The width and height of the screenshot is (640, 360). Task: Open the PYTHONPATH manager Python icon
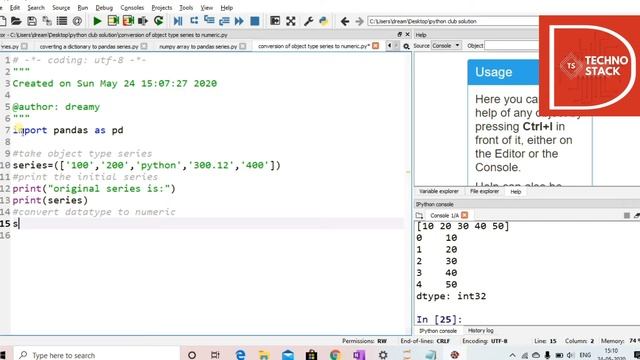324,21
